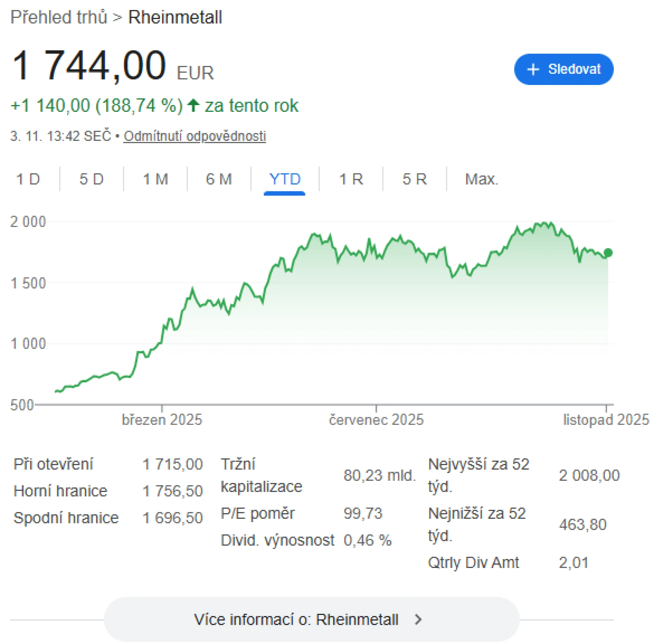Switch chart to 1 R range

pos(351,179)
